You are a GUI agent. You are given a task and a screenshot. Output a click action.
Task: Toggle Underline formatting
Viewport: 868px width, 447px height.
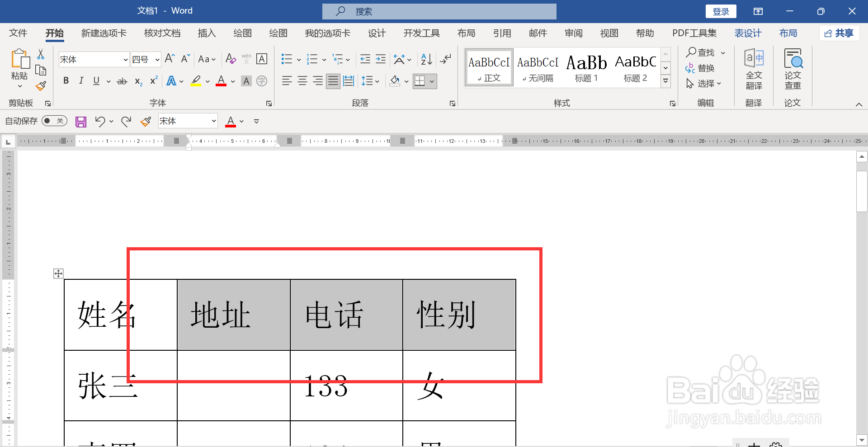pos(96,81)
